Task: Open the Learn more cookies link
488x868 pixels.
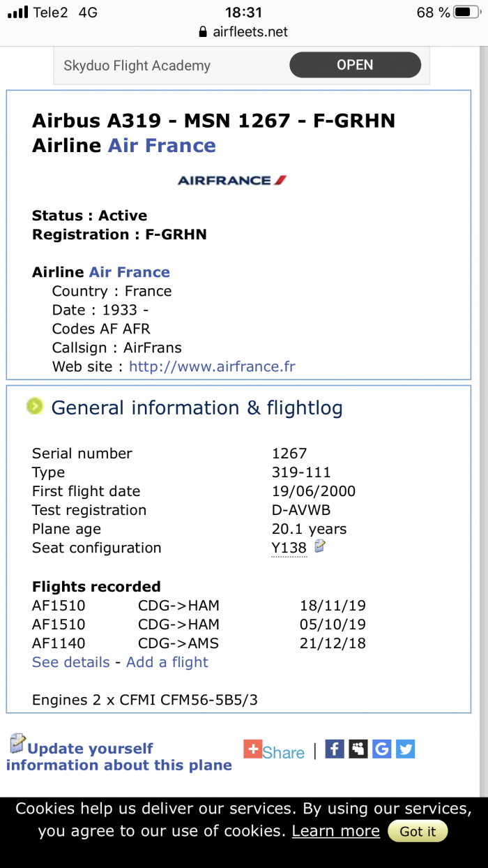Action: pyautogui.click(x=336, y=831)
